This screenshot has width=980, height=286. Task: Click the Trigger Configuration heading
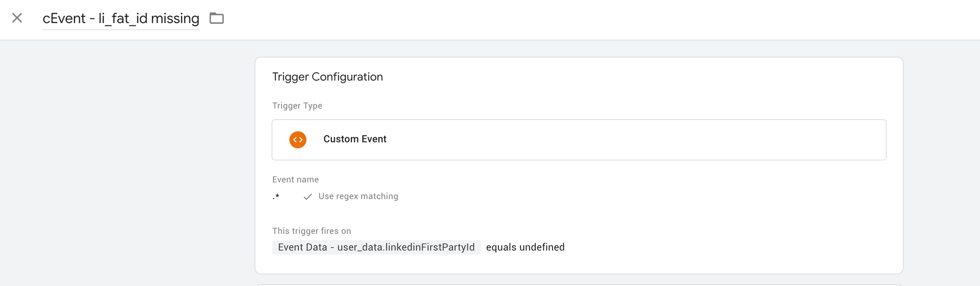[x=327, y=77]
